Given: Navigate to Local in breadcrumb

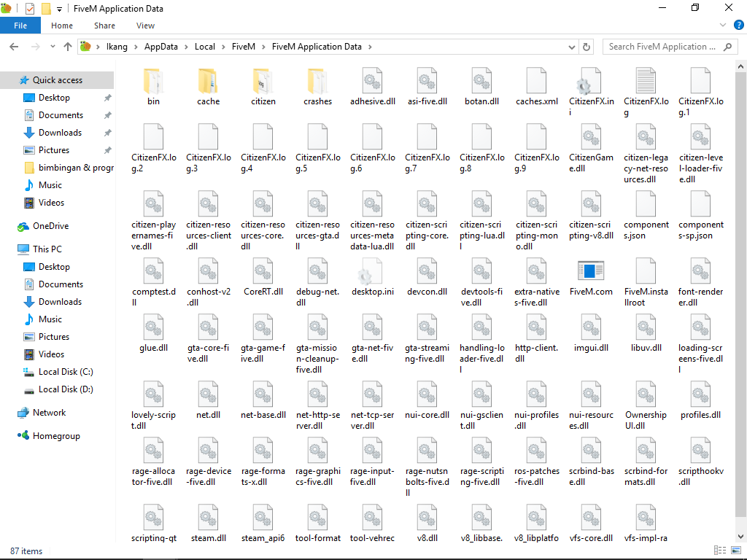Looking at the screenshot, I should pyautogui.click(x=205, y=47).
